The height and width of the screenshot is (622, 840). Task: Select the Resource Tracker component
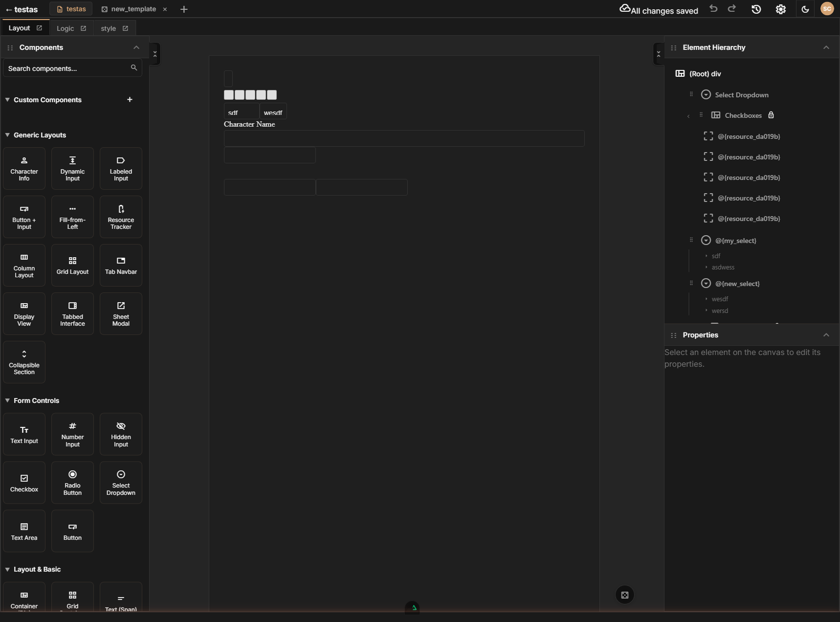120,217
